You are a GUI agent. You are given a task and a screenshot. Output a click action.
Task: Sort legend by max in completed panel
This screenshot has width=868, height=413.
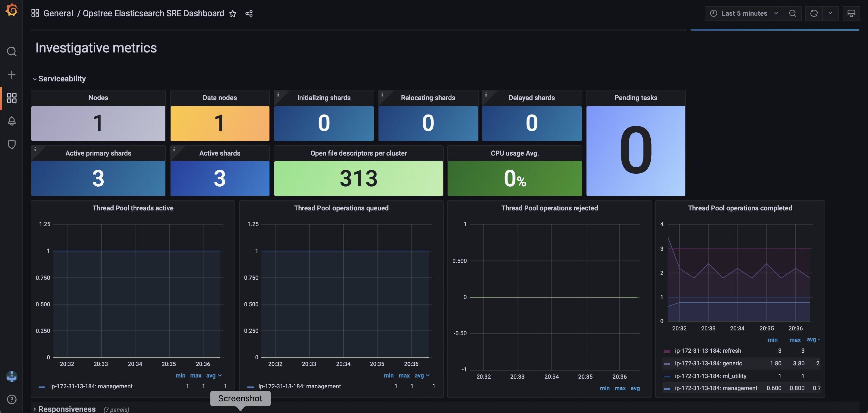click(x=795, y=340)
